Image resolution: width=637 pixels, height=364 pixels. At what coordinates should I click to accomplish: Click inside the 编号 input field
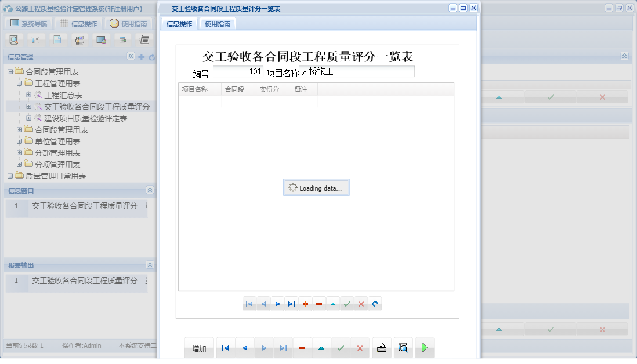(x=238, y=71)
